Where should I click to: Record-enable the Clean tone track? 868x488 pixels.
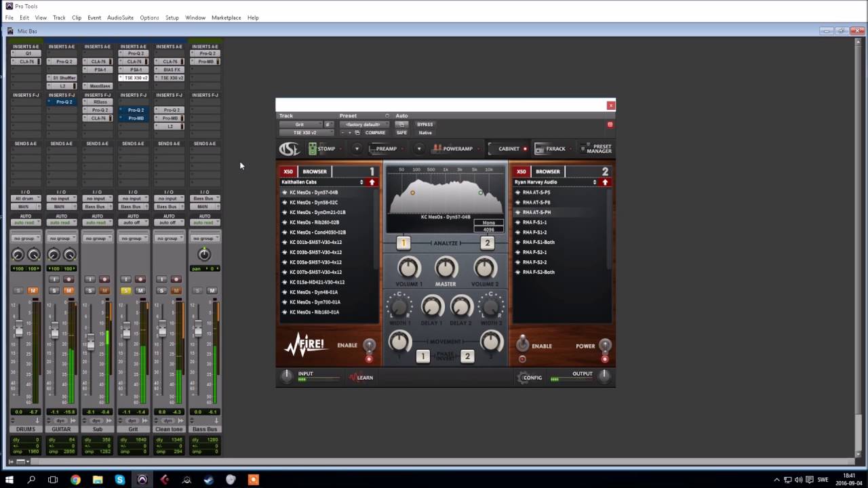coord(176,279)
